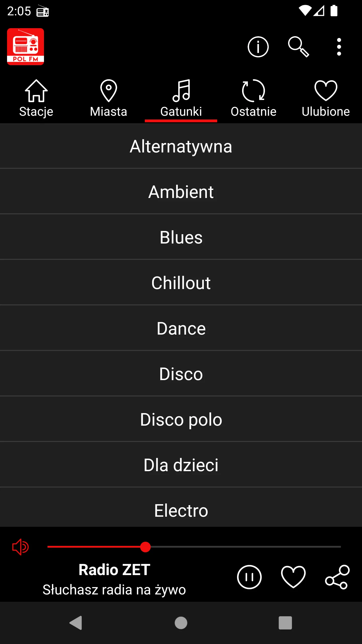Tap the Android back navigation button
The image size is (362, 644).
coord(76,623)
